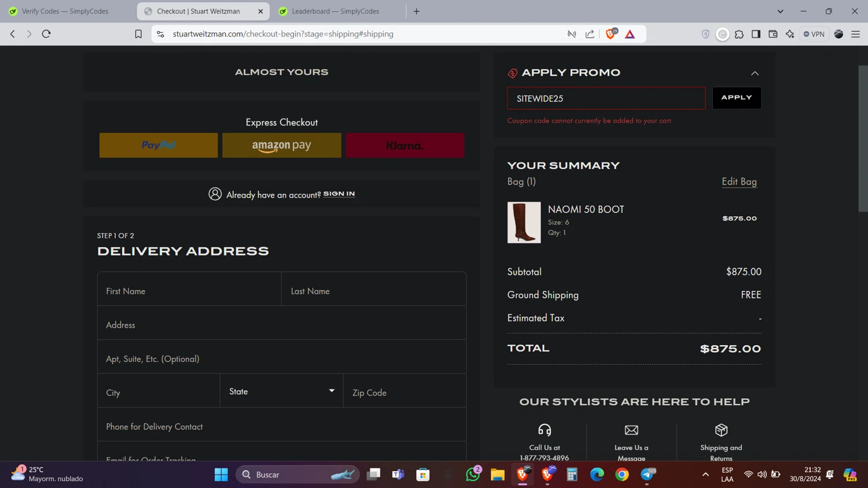Focus the City field
Viewport: 868px width, 488px height.
pos(159,391)
